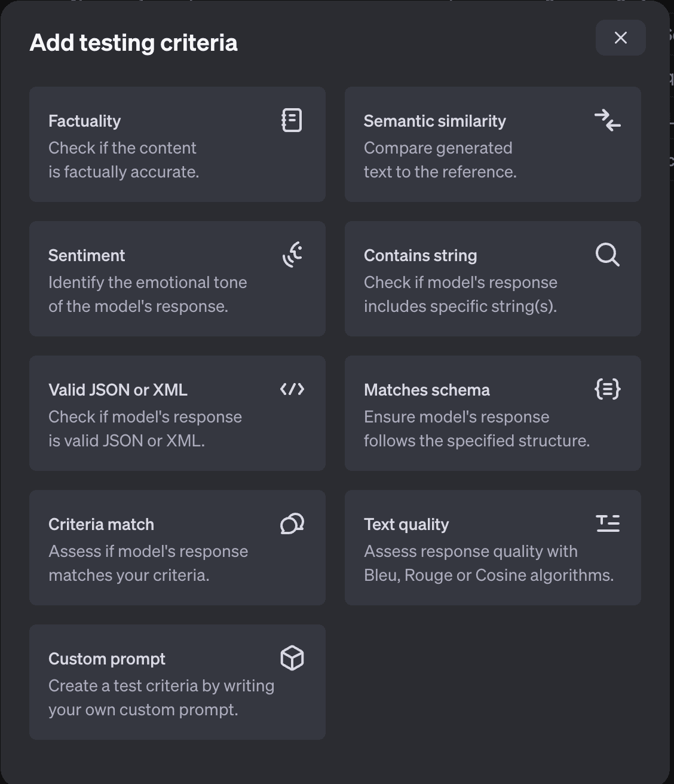
Task: Click the Matches schema braces icon
Action: [607, 389]
